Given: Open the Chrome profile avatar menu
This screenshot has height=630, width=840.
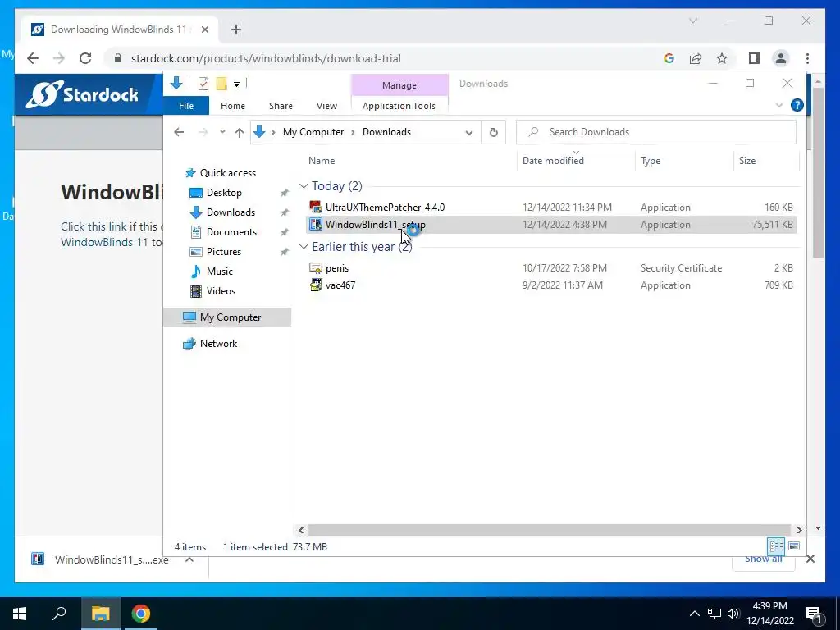Looking at the screenshot, I should pos(781,58).
